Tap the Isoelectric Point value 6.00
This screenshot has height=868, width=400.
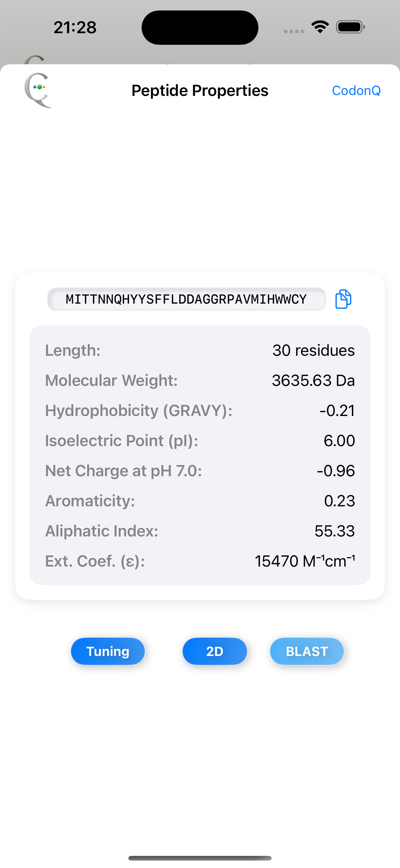click(339, 441)
